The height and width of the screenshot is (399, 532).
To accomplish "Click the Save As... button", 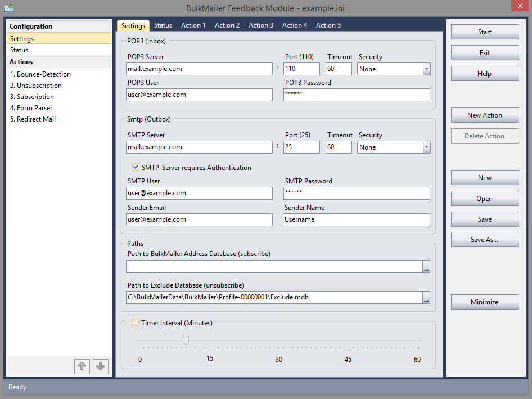I will (x=485, y=239).
